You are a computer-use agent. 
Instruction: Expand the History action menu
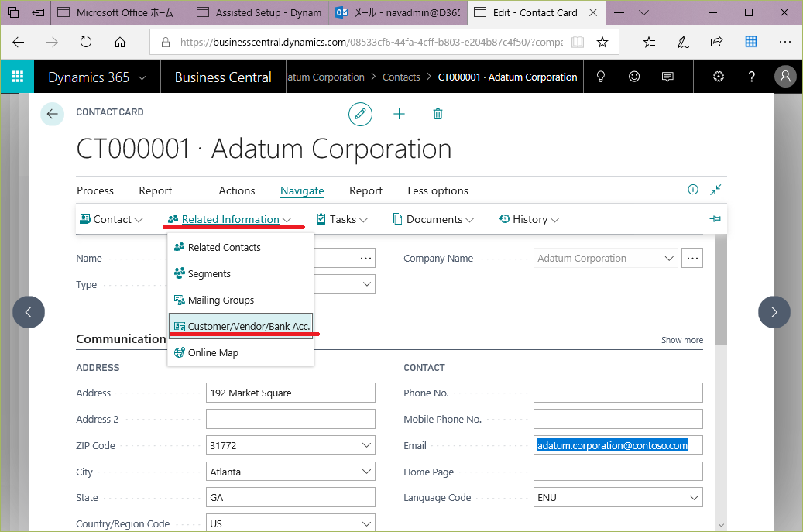click(x=529, y=219)
